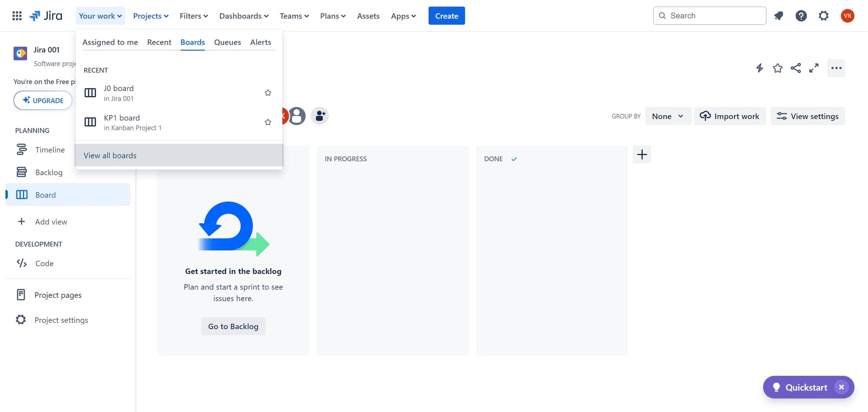Screen dimensions: 868x412
Task: Open the app switcher grid icon
Action: tap(17, 16)
